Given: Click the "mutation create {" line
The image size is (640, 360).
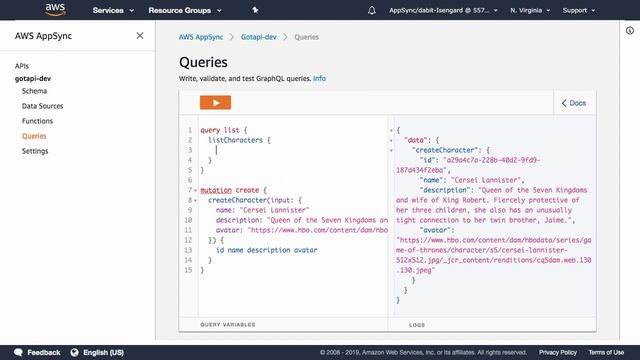Looking at the screenshot, I should [x=233, y=190].
